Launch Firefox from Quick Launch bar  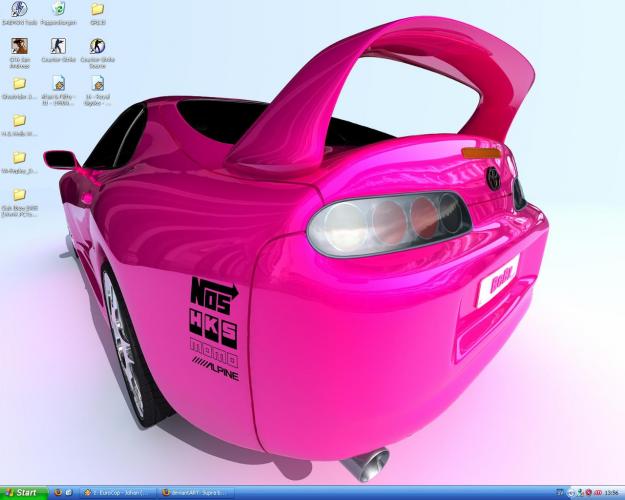click(x=58, y=492)
